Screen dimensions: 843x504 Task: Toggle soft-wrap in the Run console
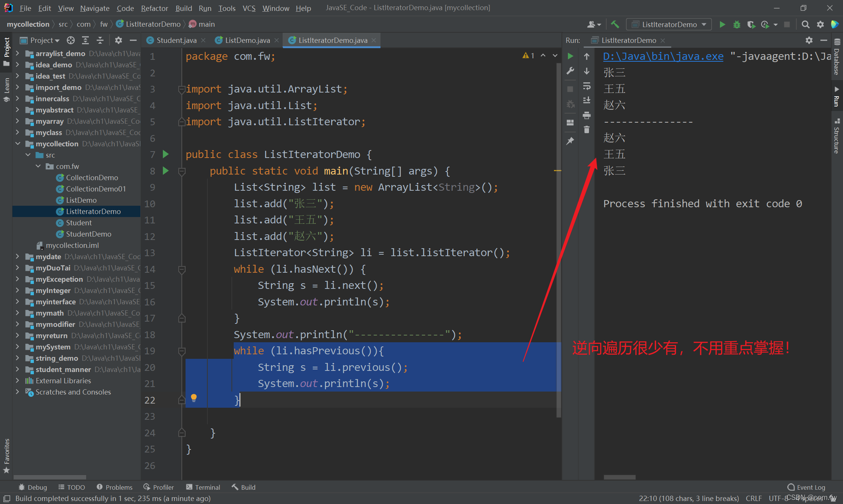[x=587, y=86]
